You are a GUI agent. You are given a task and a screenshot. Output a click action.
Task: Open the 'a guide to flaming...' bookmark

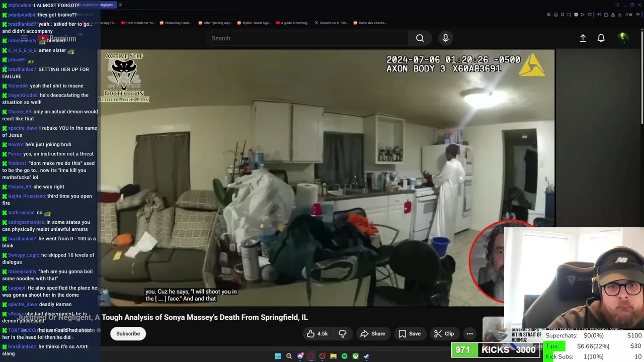292,23
